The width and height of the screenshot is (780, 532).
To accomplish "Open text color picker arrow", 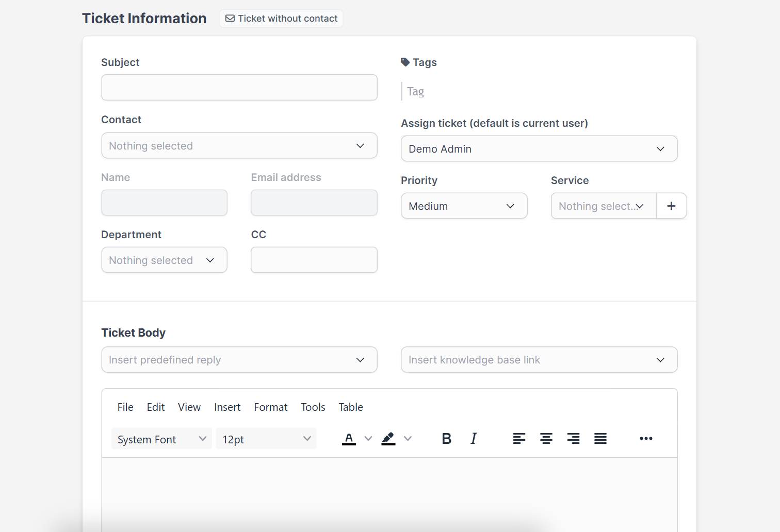I will tap(368, 439).
